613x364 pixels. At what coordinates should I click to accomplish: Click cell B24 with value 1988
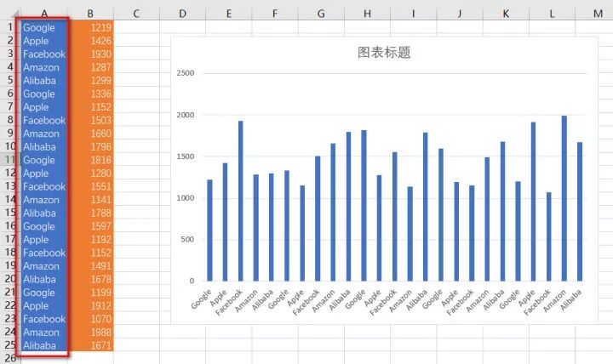(90, 333)
